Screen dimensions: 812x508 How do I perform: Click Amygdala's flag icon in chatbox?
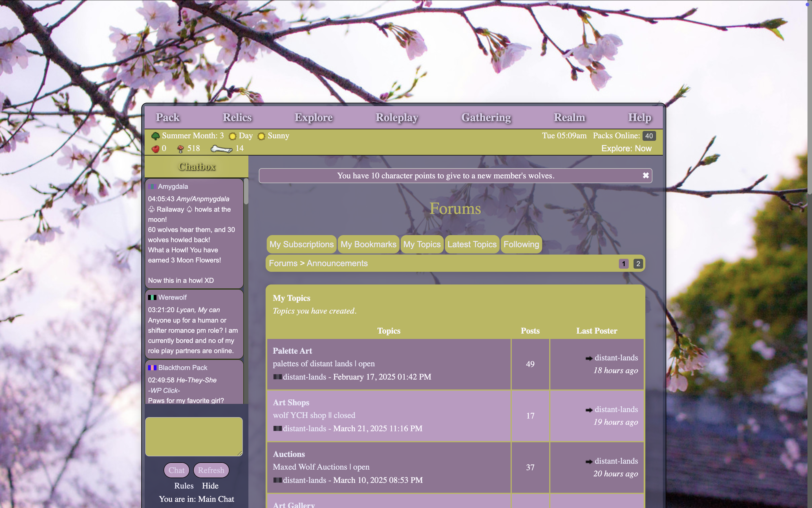[152, 187]
